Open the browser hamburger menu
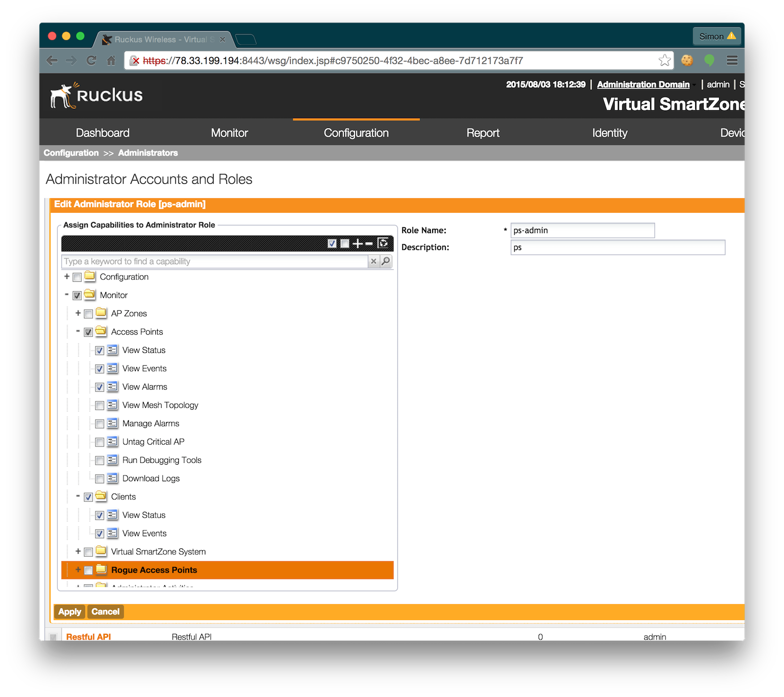 pyautogui.click(x=732, y=60)
